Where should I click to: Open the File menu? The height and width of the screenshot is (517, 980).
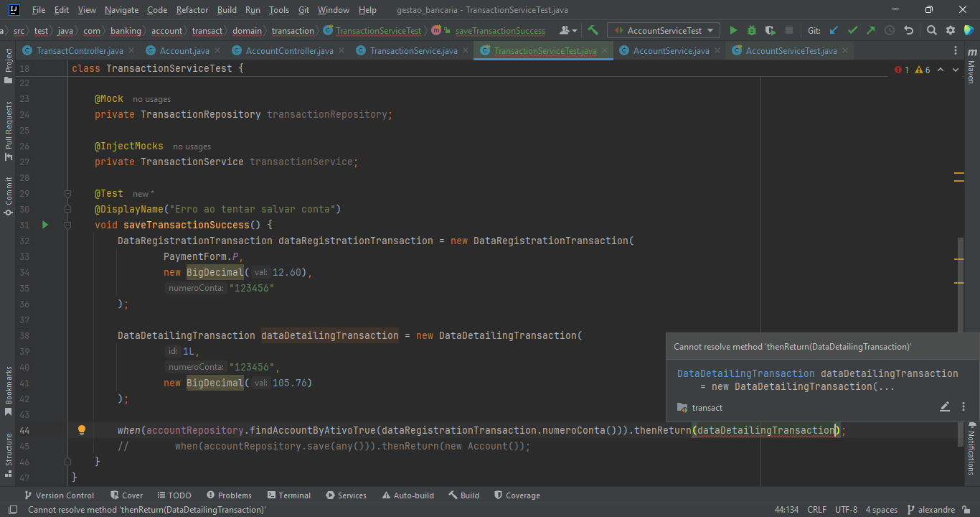point(39,10)
